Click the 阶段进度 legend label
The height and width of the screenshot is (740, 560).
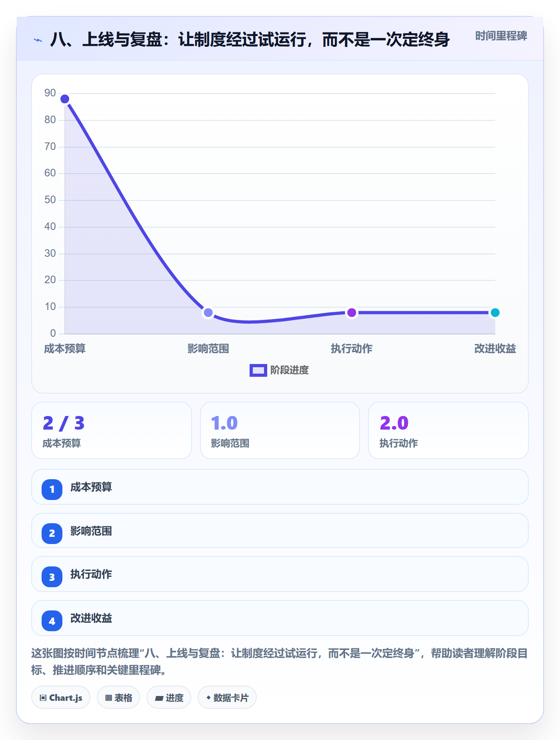coord(289,370)
